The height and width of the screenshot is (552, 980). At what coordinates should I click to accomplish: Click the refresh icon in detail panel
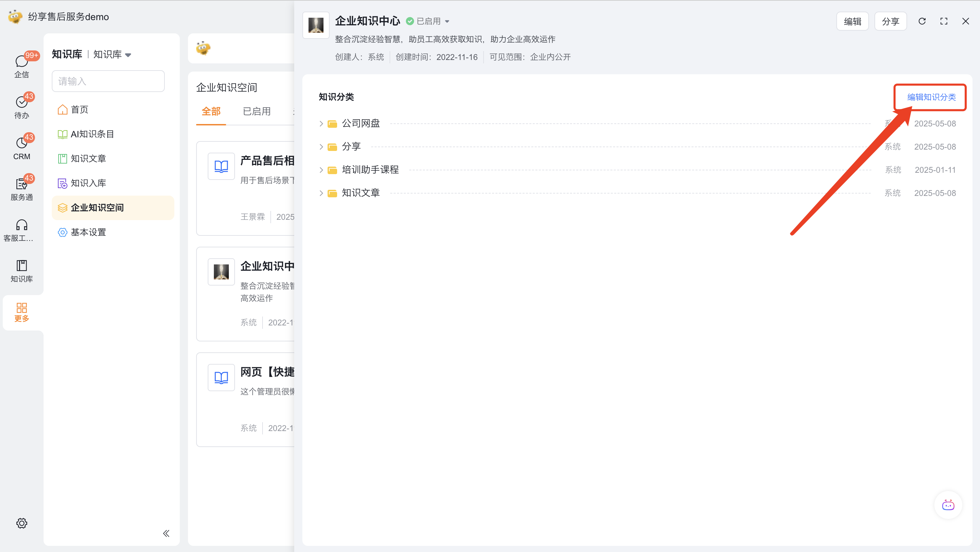pyautogui.click(x=922, y=21)
